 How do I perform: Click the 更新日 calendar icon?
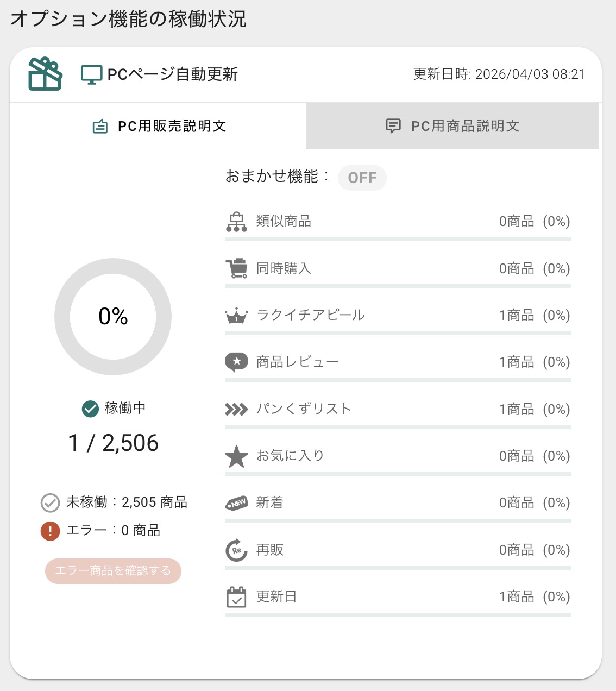coord(236,597)
